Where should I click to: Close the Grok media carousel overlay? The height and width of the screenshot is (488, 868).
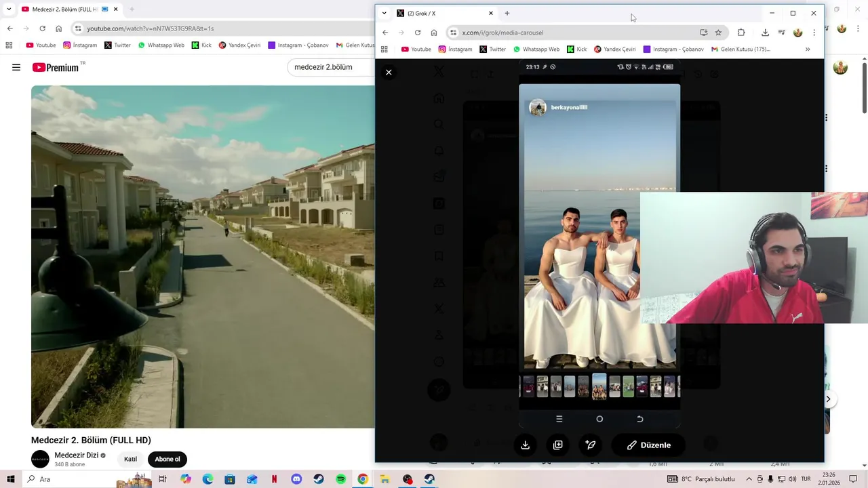pyautogui.click(x=389, y=72)
